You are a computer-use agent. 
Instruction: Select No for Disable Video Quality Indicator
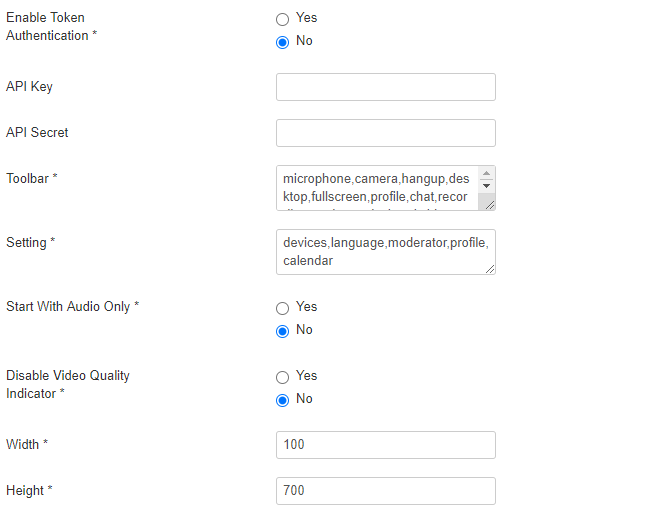coord(283,400)
